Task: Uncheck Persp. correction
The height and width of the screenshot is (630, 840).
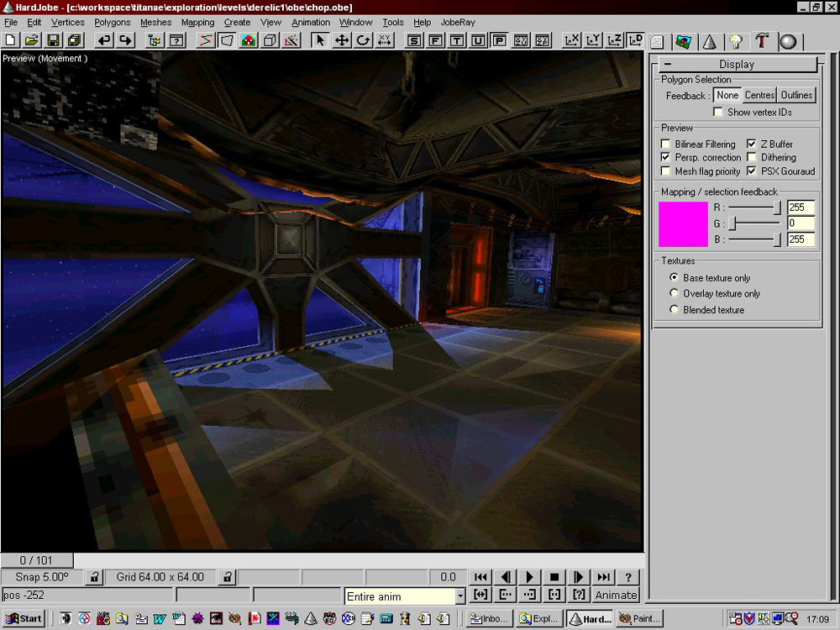Action: [x=665, y=158]
